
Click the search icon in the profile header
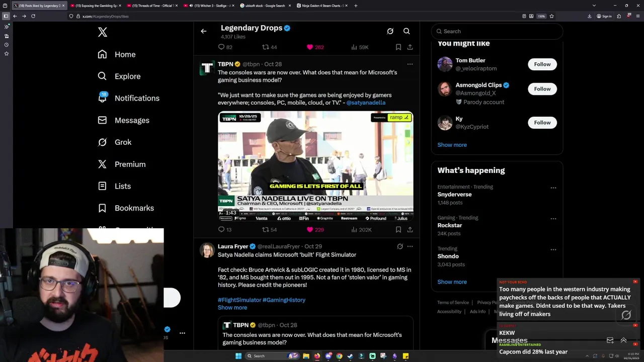(x=407, y=31)
